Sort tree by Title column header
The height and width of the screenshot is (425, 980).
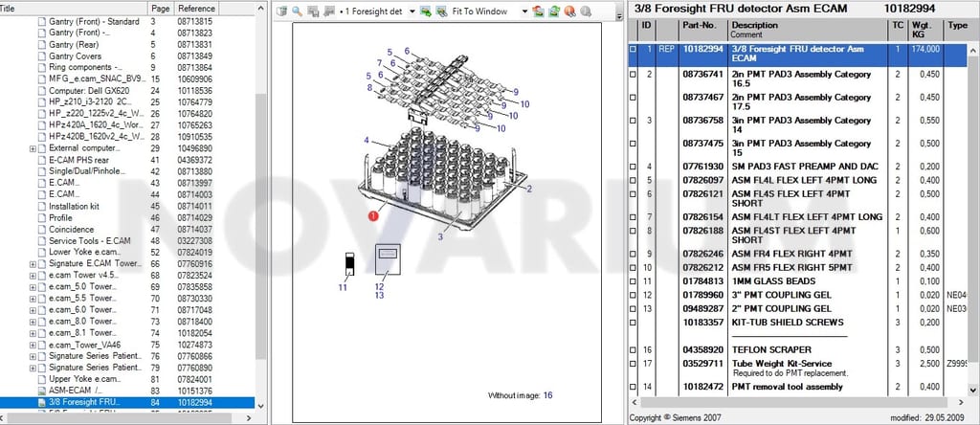click(x=74, y=9)
